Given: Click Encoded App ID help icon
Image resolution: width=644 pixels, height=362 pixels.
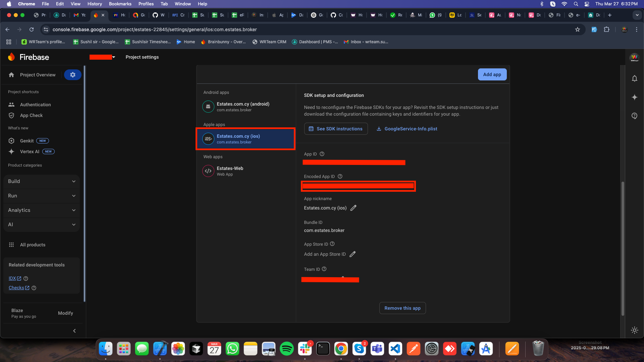Looking at the screenshot, I should tap(340, 176).
